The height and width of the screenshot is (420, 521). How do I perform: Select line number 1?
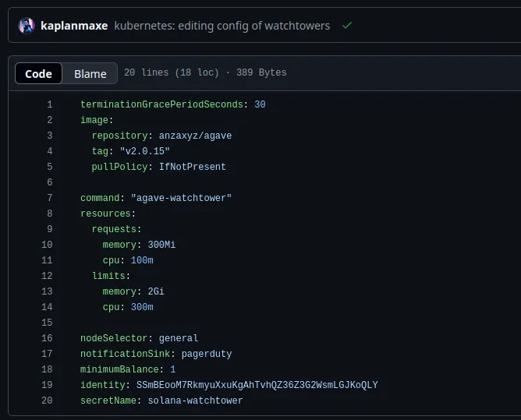49,104
